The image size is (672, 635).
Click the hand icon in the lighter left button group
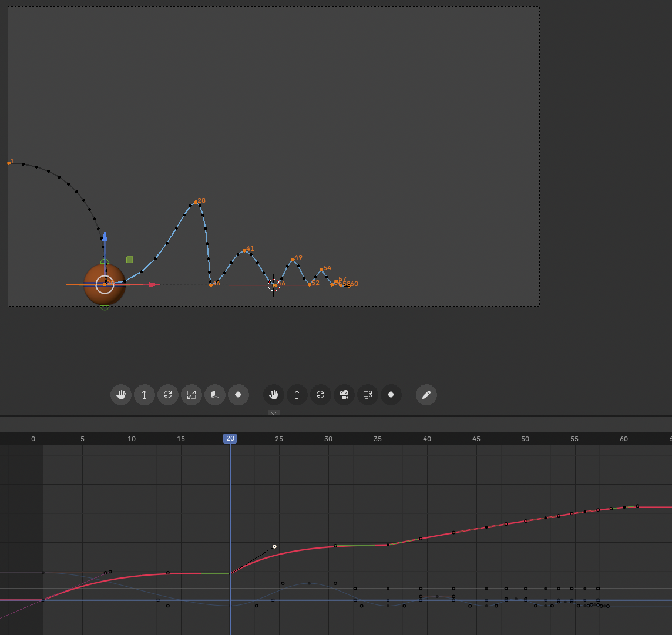[121, 395]
